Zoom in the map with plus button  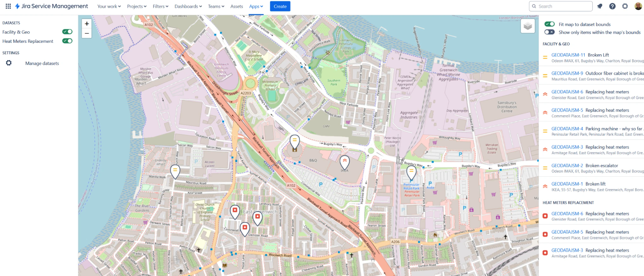87,24
